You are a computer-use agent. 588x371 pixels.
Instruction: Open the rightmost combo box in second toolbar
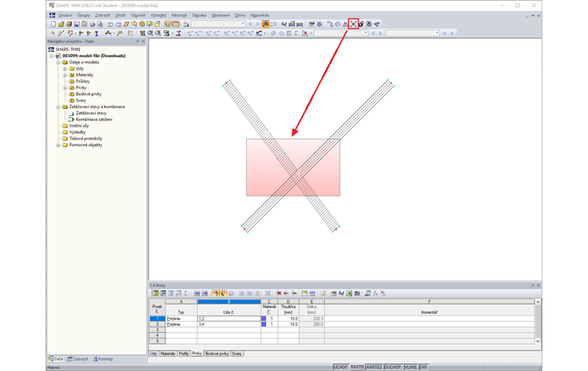(x=412, y=33)
